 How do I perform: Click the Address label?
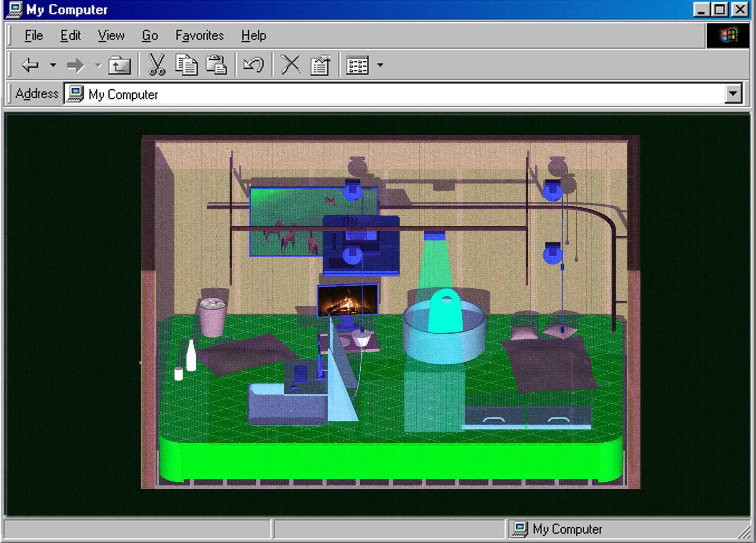click(x=37, y=94)
